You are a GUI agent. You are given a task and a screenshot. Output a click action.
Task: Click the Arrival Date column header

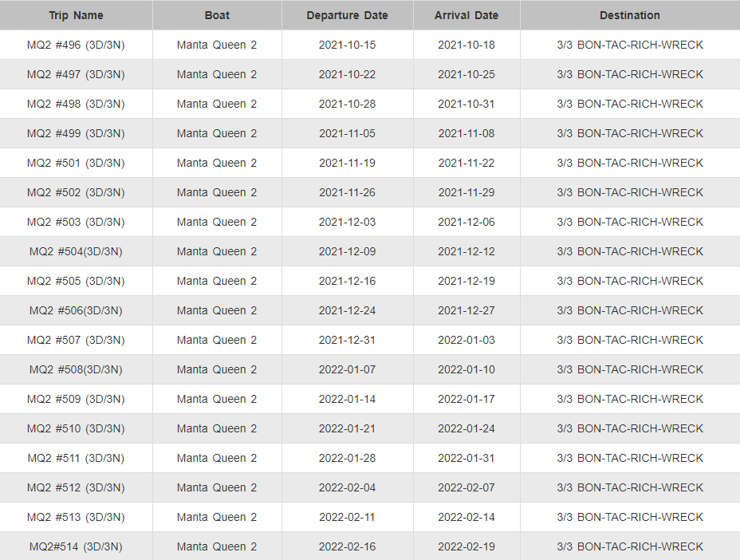[466, 15]
